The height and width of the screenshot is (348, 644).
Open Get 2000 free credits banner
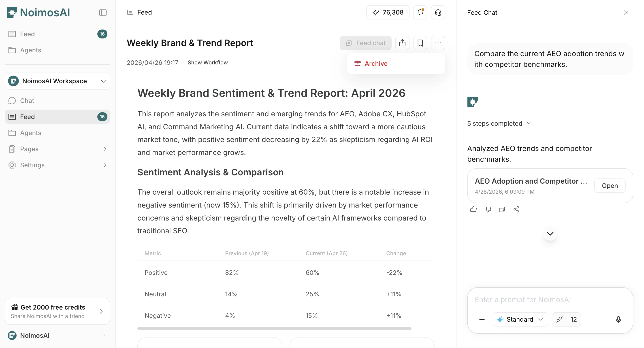click(x=58, y=311)
